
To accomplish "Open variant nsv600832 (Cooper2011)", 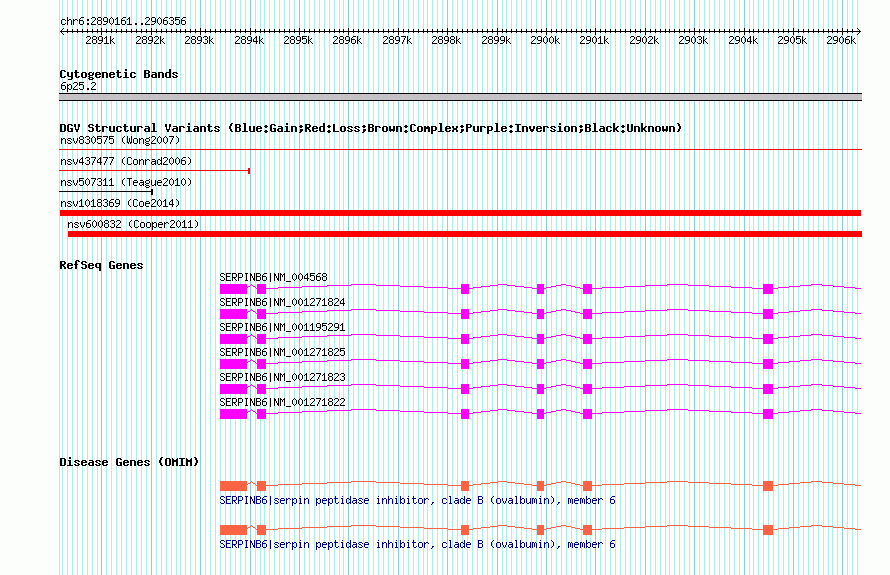I will (x=133, y=224).
